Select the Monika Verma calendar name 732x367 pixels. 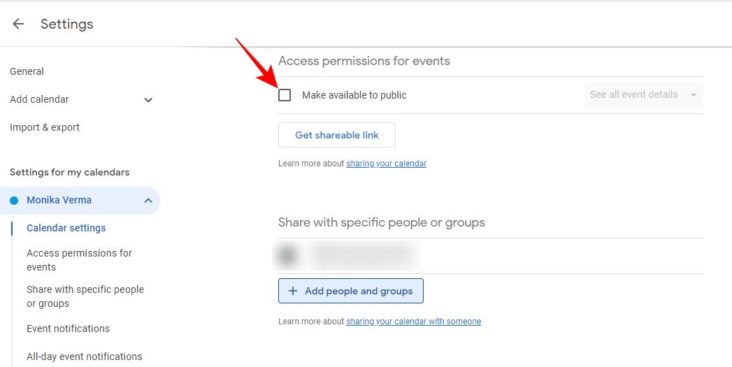[x=59, y=200]
